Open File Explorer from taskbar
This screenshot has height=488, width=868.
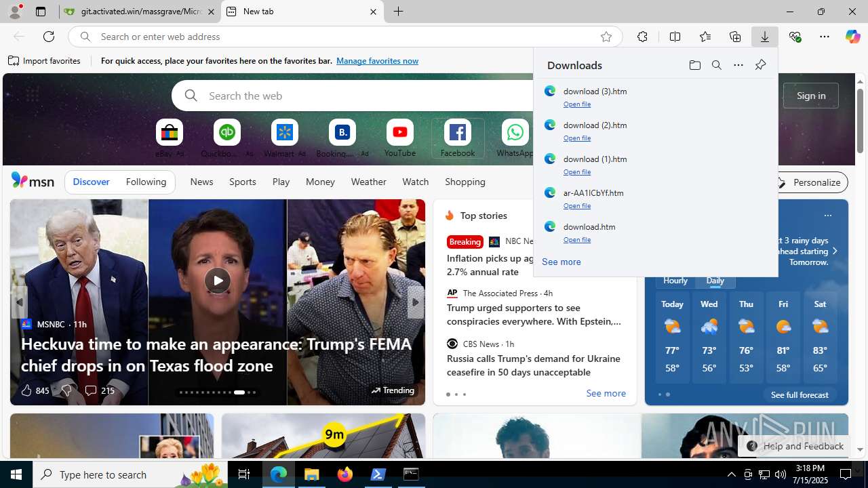coord(312,474)
